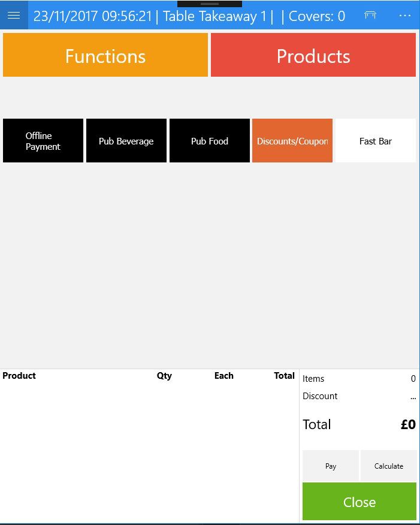Open the more options ellipsis menu

pos(405,16)
